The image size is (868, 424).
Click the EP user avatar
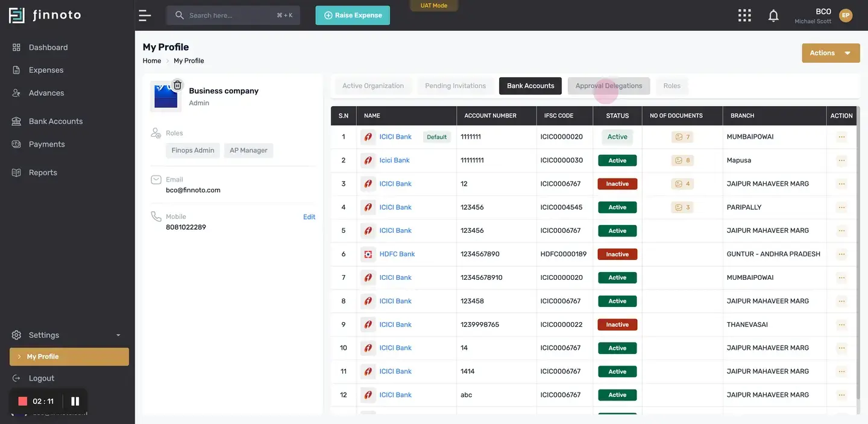(846, 16)
